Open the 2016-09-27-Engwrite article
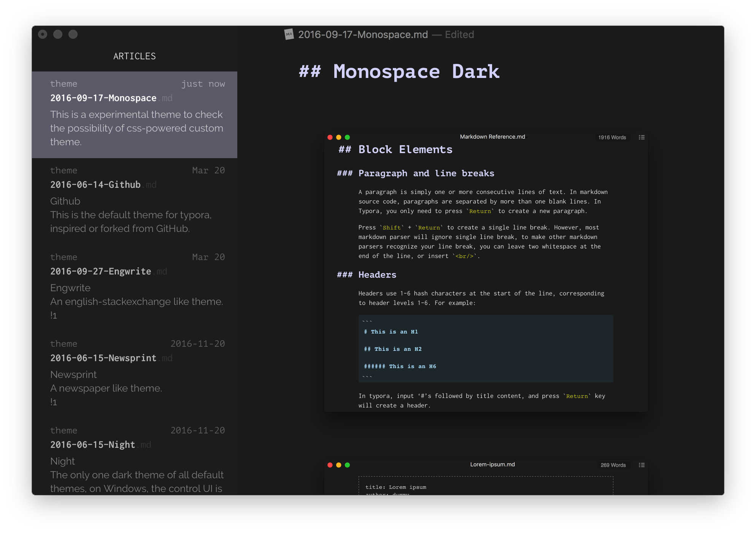Viewport: 756px width, 533px height. point(135,288)
